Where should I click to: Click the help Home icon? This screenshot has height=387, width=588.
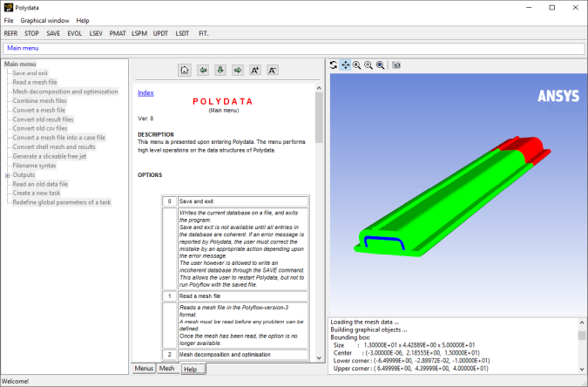pos(184,70)
